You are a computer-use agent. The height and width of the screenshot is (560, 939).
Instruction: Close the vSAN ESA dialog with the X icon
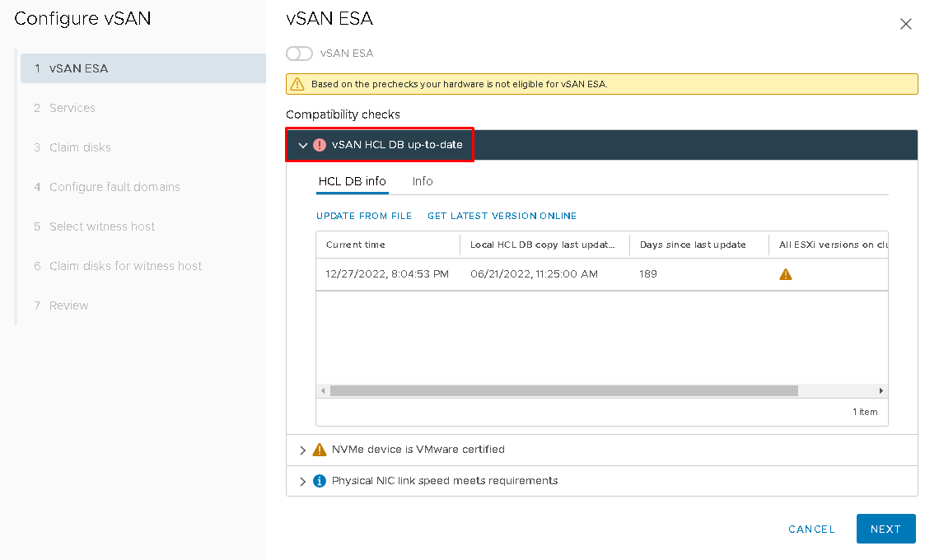click(906, 24)
